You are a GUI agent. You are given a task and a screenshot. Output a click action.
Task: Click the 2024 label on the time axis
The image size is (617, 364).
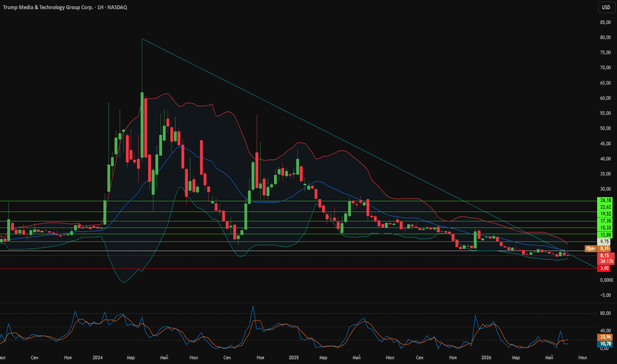click(x=97, y=357)
